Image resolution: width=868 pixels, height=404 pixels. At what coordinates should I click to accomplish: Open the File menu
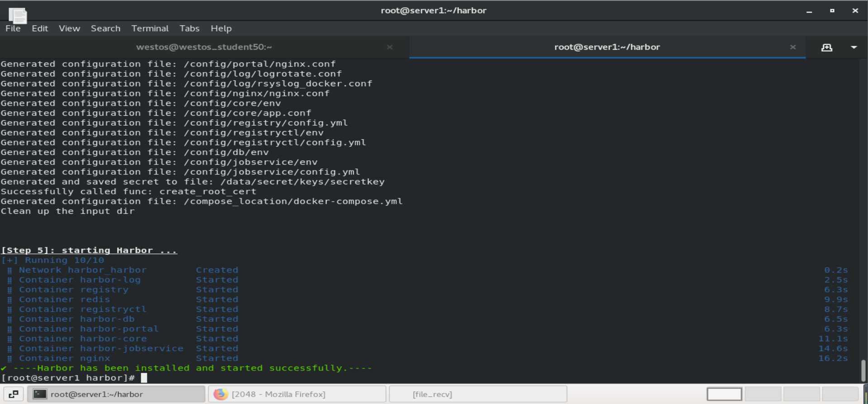[13, 28]
